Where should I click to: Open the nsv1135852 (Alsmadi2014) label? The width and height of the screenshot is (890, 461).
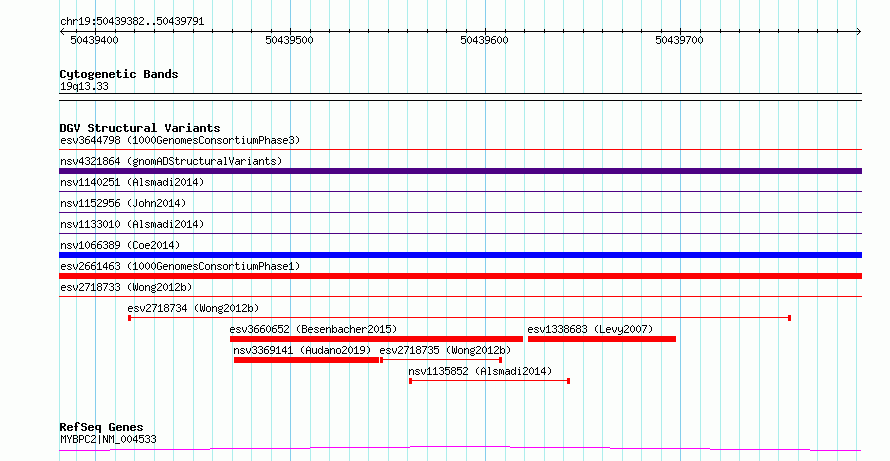[480, 371]
